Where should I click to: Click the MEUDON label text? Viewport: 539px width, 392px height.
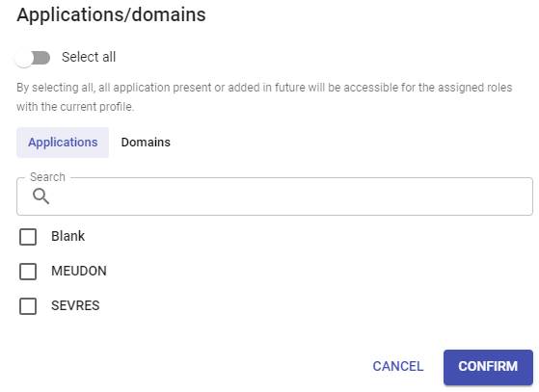coord(79,271)
